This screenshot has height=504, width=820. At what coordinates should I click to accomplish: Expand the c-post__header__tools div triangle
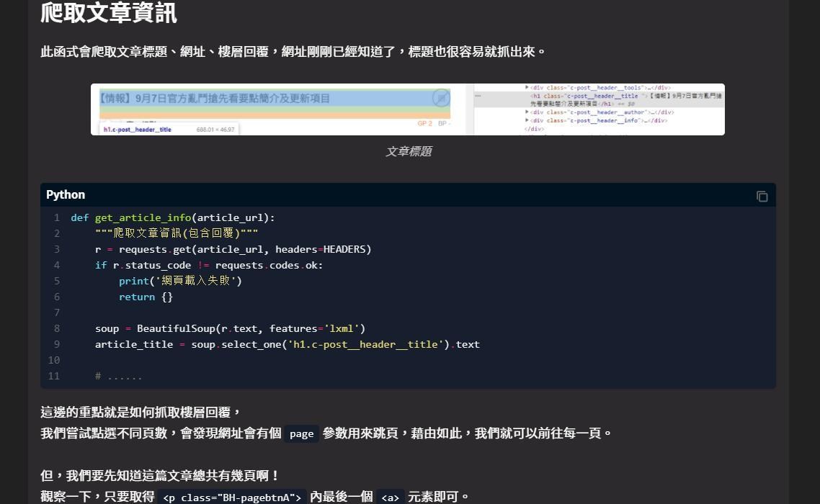527,88
